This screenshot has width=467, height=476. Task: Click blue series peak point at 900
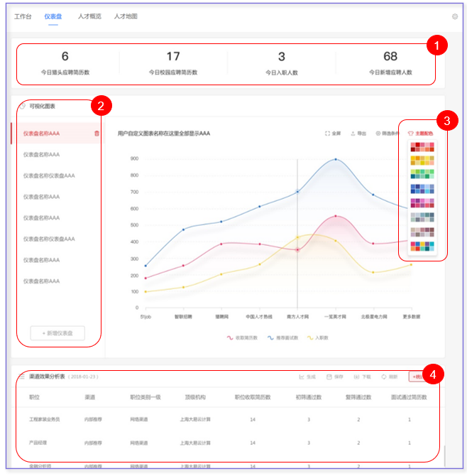tap(336, 159)
